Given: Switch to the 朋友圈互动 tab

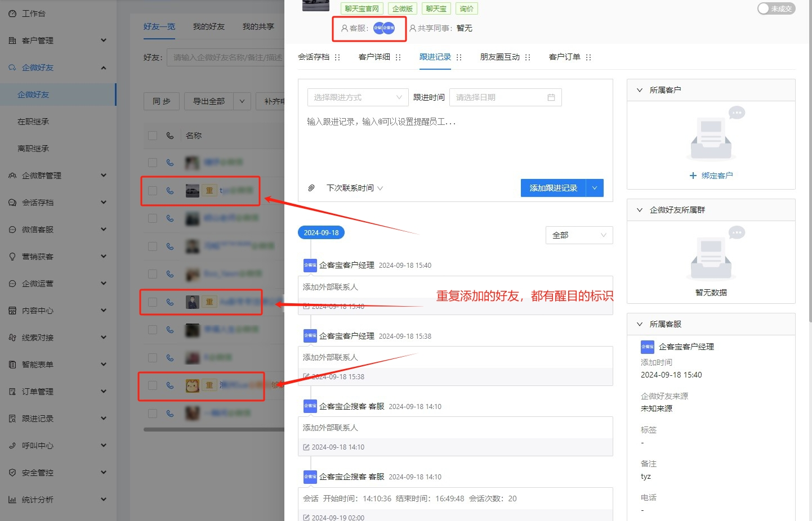Looking at the screenshot, I should coord(500,57).
